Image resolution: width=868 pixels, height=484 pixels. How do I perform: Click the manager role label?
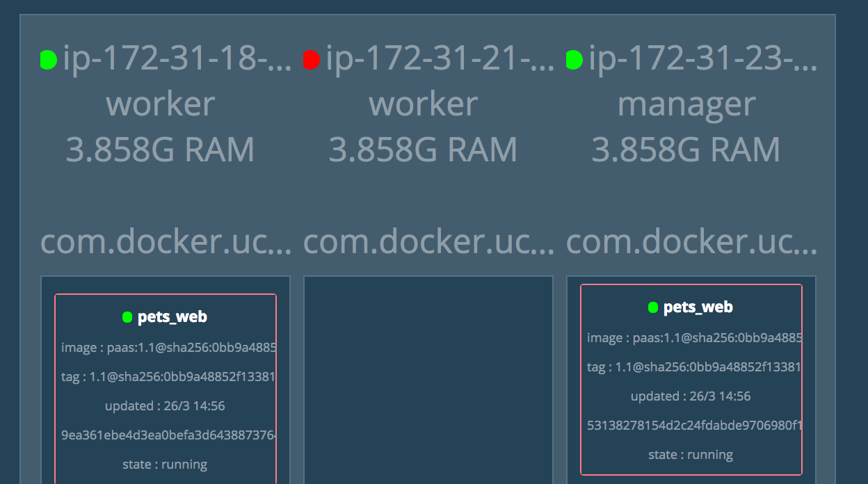pos(686,104)
